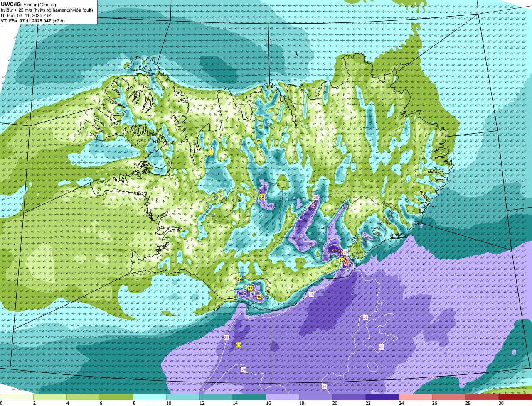Click the 28–30 m/s red legend swatch
Image resolution: width=532 pixels, height=406 pixels.
coord(482,397)
